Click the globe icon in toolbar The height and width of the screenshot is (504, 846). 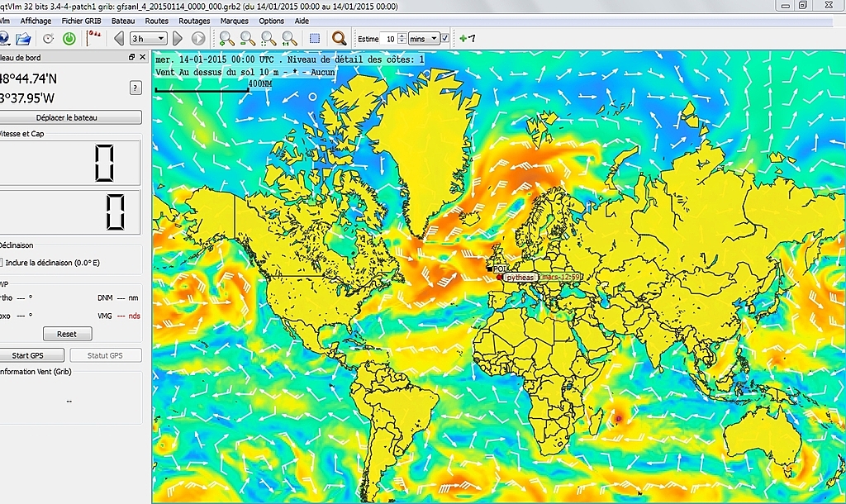point(4,38)
